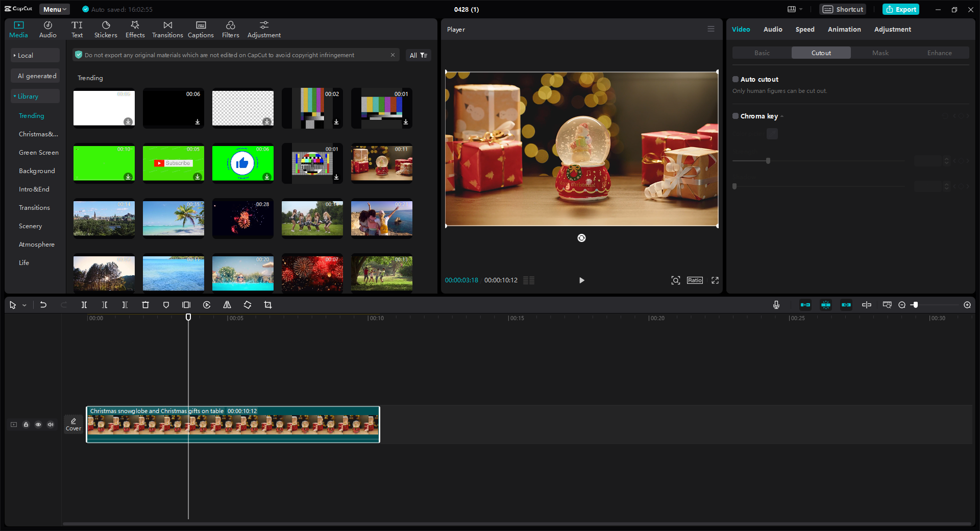Open the All filter dropdown above Trending
980x531 pixels.
[418, 55]
